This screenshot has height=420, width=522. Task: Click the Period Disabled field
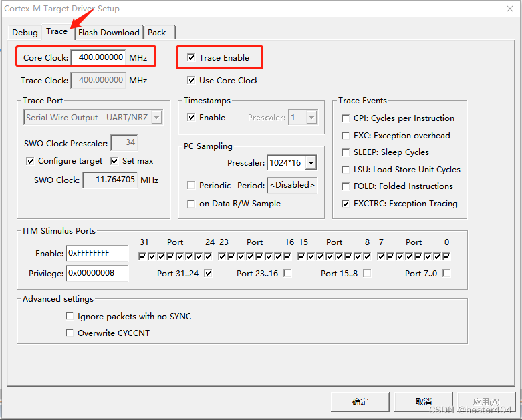click(x=292, y=185)
